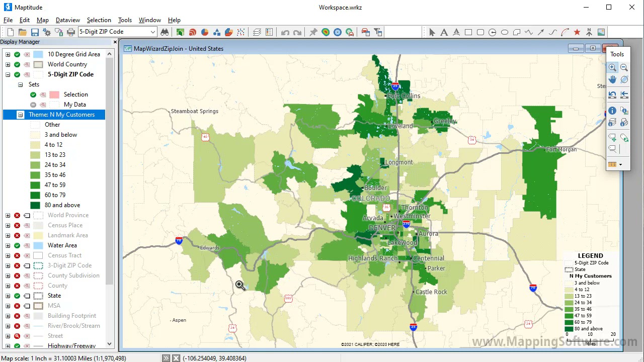
Task: Click the 24 to 34 color swatch
Action: (35, 165)
